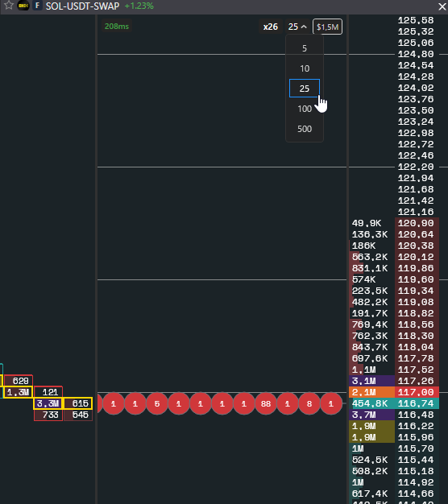Click the 186K ask volume

(x=363, y=246)
